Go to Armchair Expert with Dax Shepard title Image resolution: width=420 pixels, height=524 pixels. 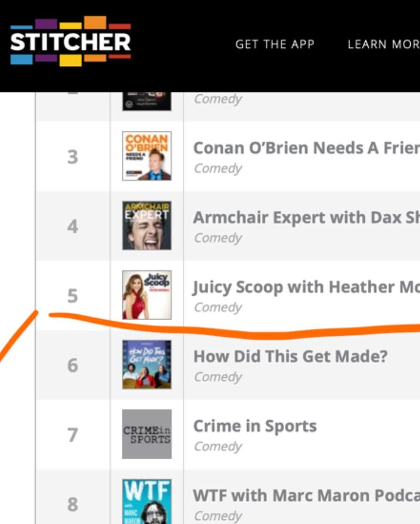click(x=306, y=217)
